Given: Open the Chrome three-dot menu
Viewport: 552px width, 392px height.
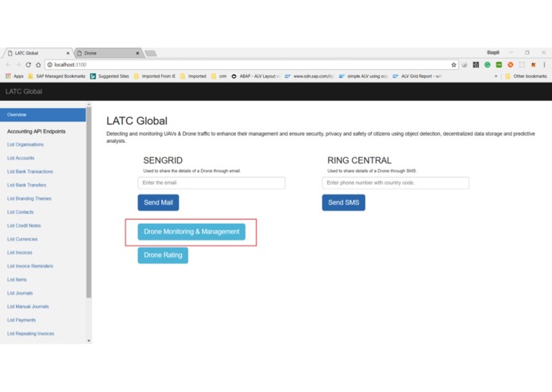Looking at the screenshot, I should tap(544, 65).
